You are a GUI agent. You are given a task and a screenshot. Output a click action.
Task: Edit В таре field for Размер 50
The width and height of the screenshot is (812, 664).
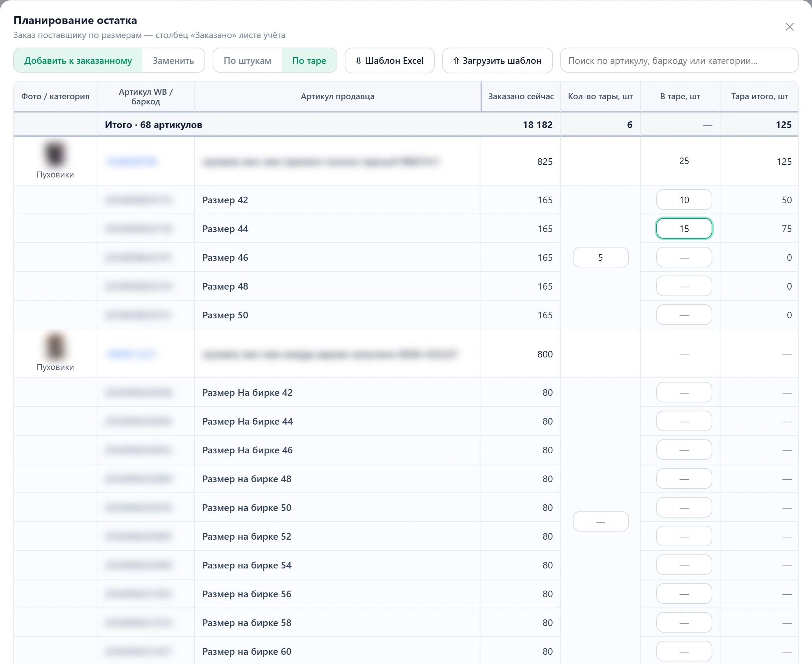(x=684, y=315)
